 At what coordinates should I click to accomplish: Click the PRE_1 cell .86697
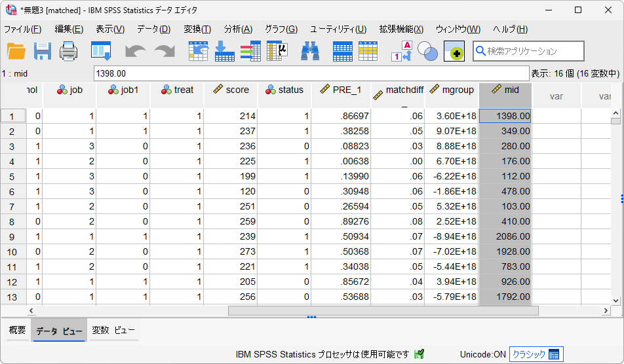point(341,117)
